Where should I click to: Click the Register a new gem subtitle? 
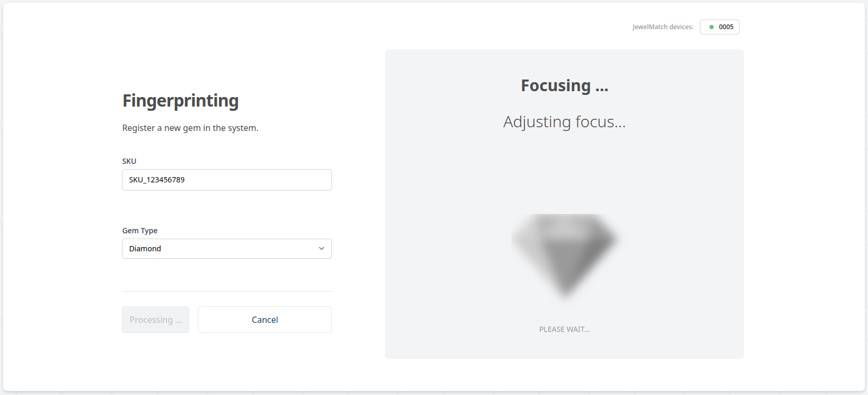tap(190, 127)
